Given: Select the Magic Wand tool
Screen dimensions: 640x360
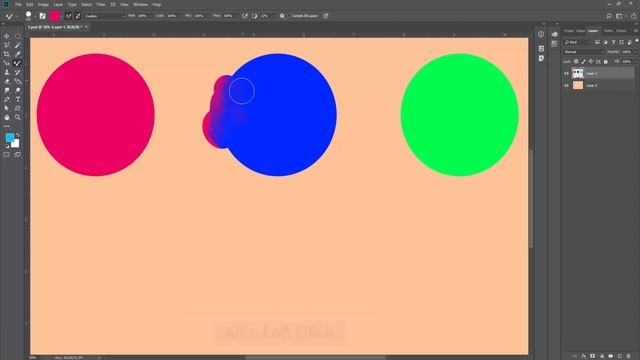Looking at the screenshot, I should (x=18, y=45).
